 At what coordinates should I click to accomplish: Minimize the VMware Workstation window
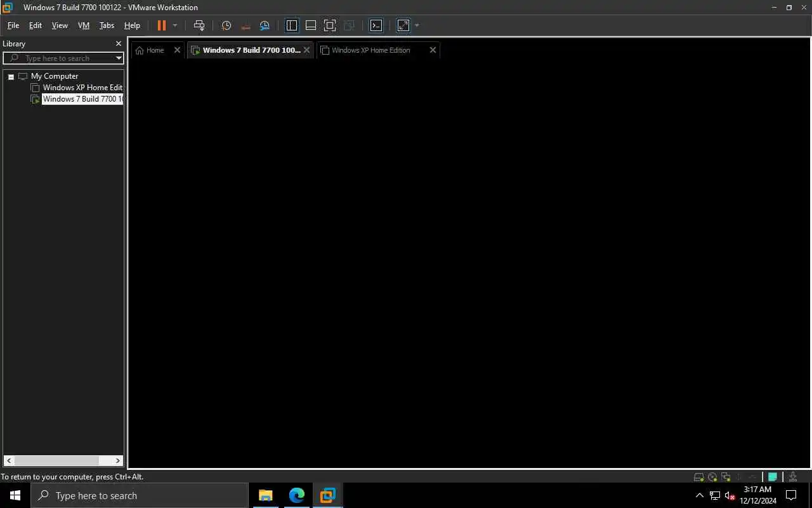(775, 8)
